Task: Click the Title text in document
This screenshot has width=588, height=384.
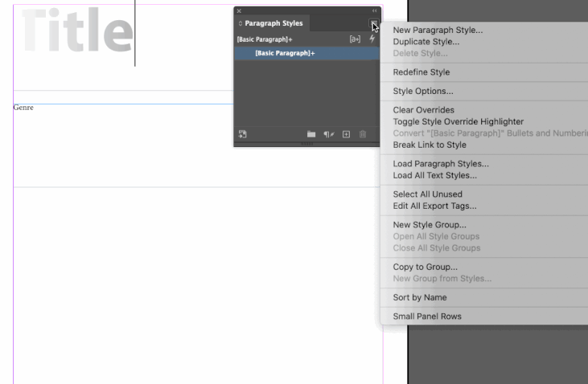Action: pyautogui.click(x=77, y=30)
